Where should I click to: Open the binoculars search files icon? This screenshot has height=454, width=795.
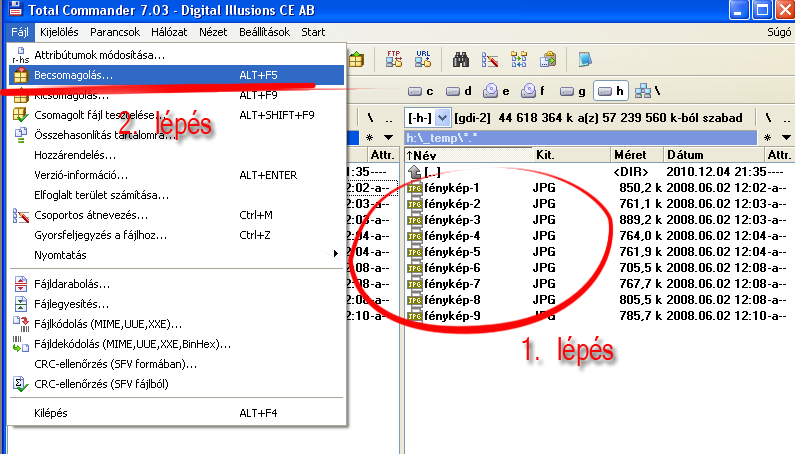point(460,60)
